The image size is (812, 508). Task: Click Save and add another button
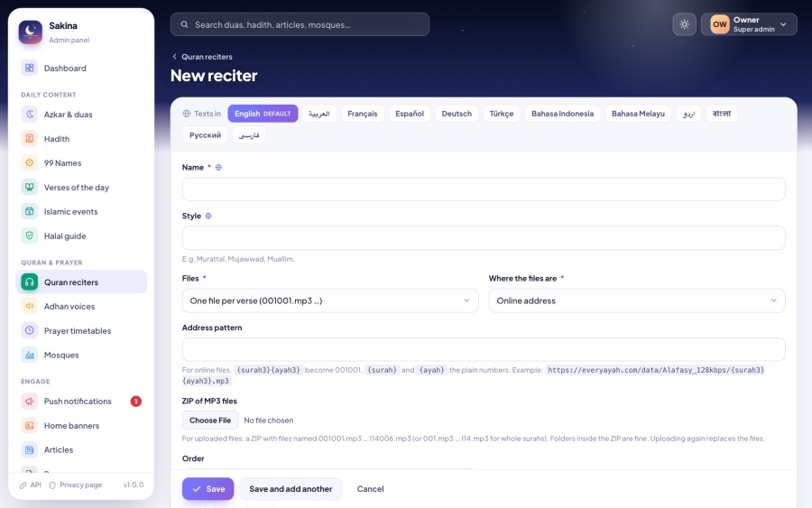pyautogui.click(x=291, y=489)
